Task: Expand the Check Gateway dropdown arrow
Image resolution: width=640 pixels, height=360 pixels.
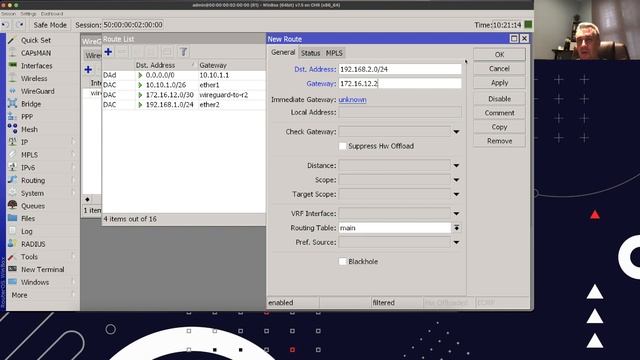Action: 456,132
